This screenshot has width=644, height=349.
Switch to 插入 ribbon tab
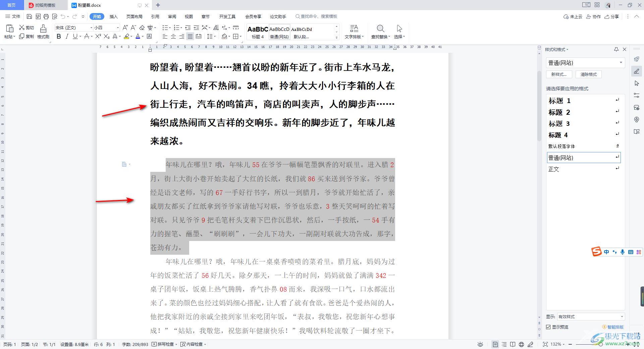point(114,16)
